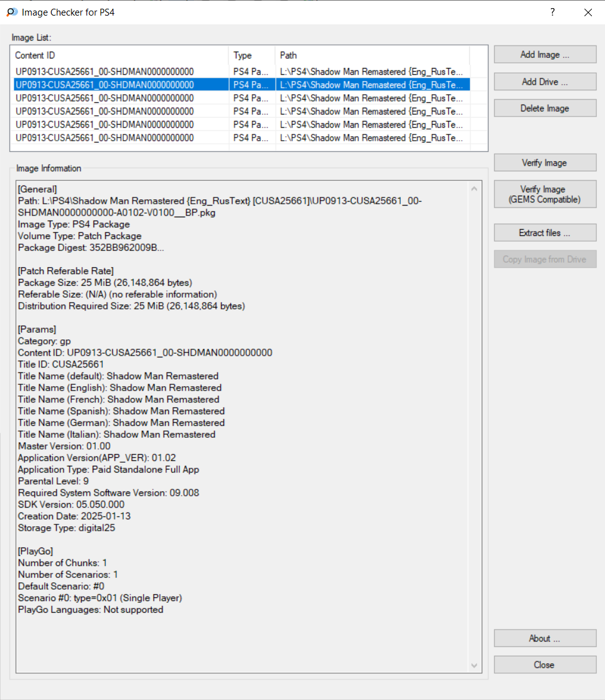The image size is (605, 700).
Task: Click the 'Path: L:\PS4\Shadow Man Remastered' info line
Action: (x=220, y=207)
